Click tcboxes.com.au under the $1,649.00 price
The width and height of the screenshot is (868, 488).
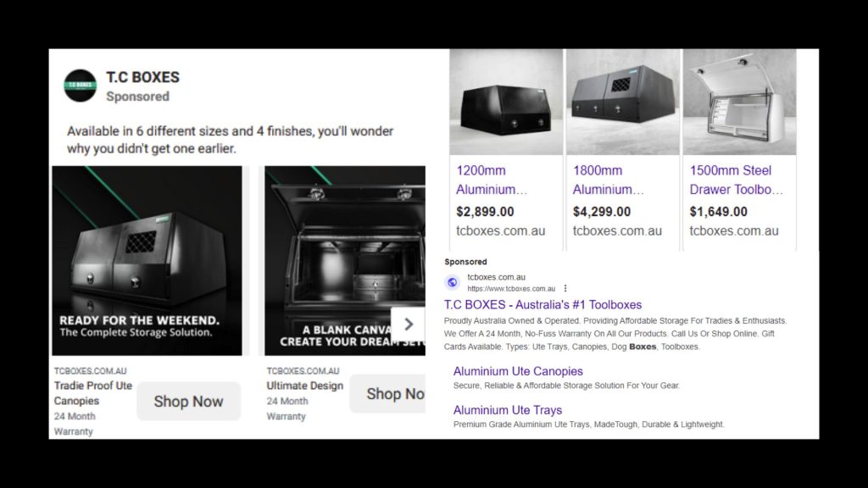(x=734, y=230)
